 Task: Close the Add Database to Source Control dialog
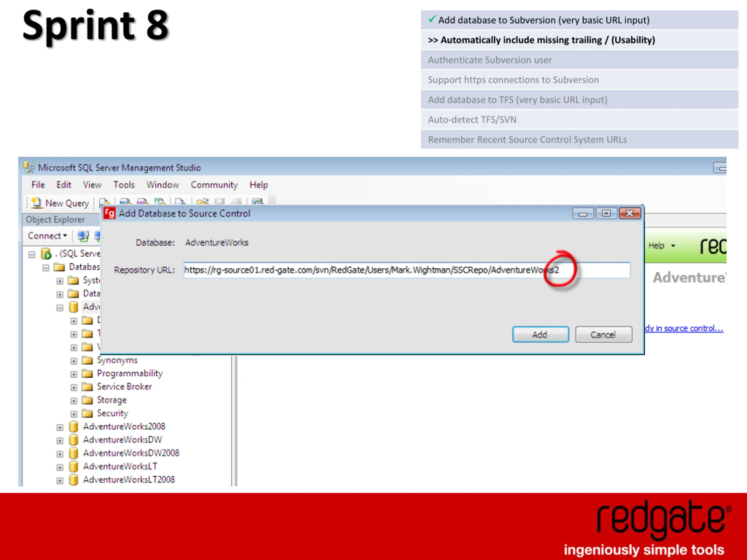coord(630,213)
